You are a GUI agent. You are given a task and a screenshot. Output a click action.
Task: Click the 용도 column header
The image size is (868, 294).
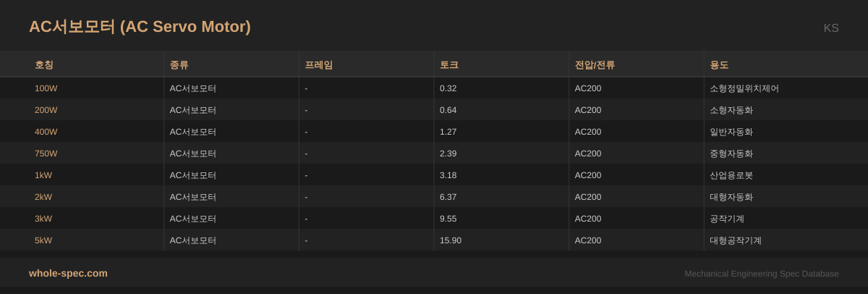(719, 64)
